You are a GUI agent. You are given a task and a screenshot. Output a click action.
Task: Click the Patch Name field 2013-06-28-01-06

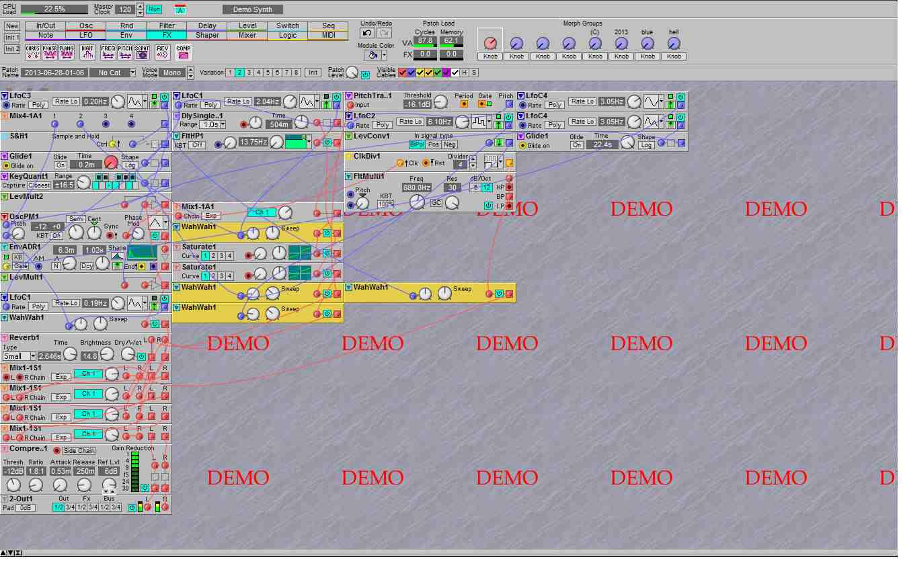pos(54,73)
